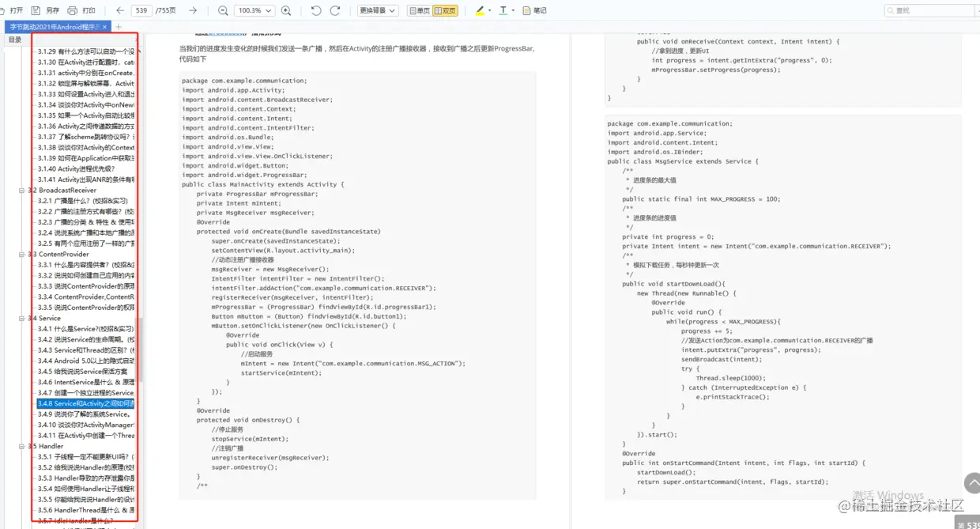
Task: Click the 笔记 notes button
Action: tap(534, 10)
